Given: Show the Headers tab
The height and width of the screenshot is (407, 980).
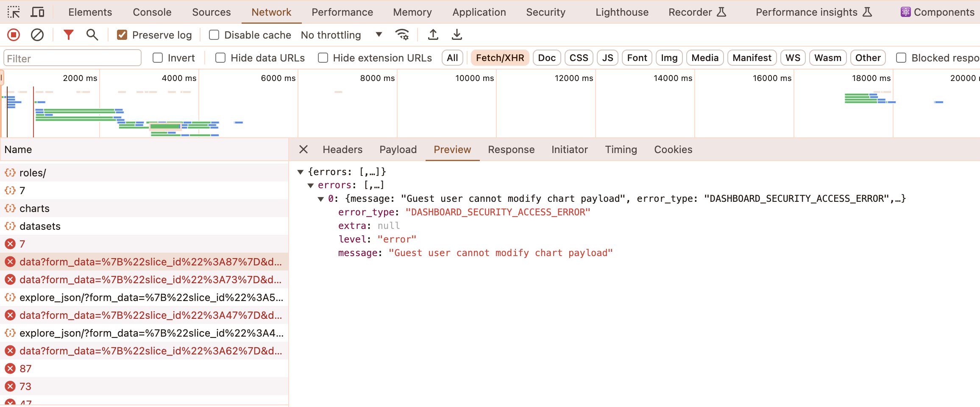Looking at the screenshot, I should coord(342,149).
